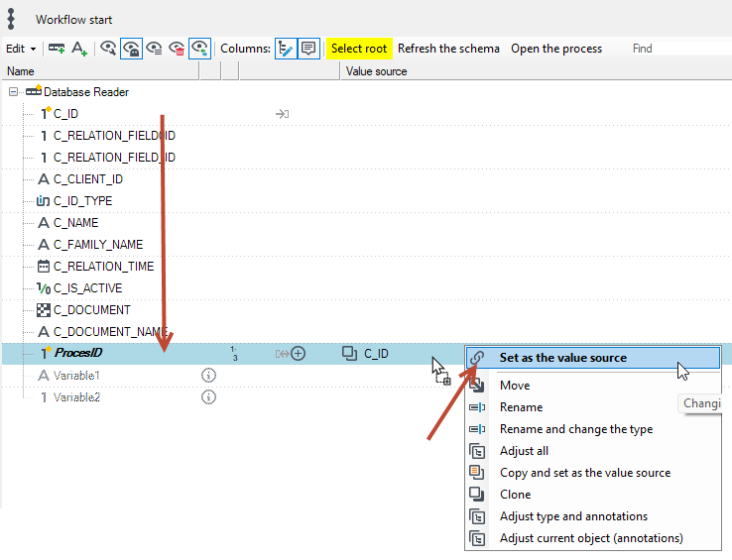Click the text type icon beside C_NAME

point(44,223)
